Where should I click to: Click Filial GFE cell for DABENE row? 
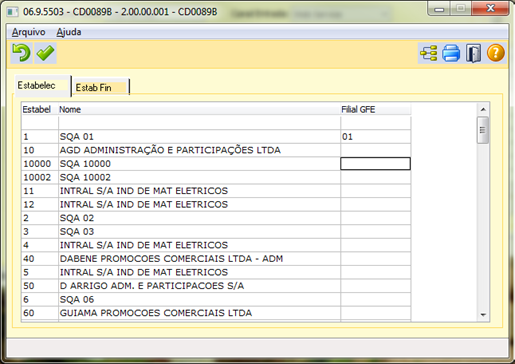(375, 259)
